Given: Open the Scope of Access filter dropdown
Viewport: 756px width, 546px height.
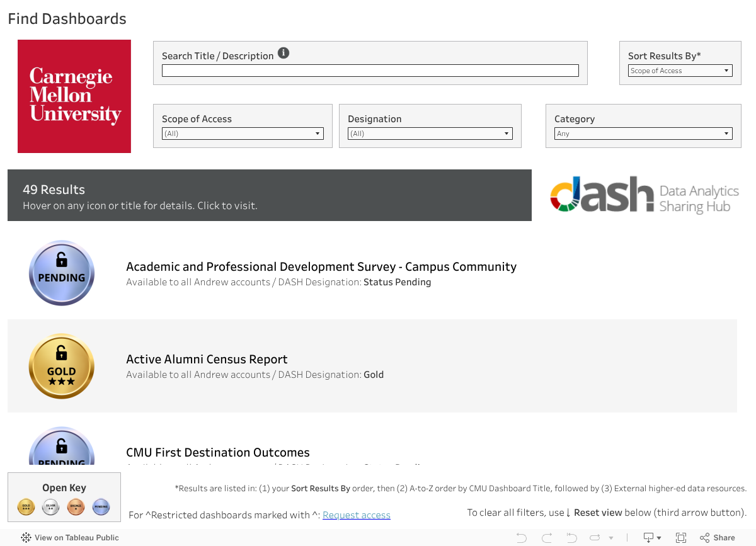Looking at the screenshot, I should [243, 134].
